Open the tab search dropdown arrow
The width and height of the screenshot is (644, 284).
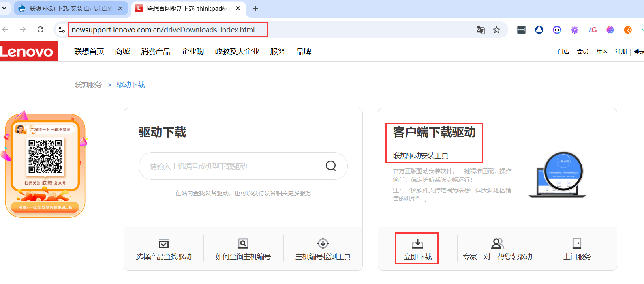pyautogui.click(x=4, y=8)
